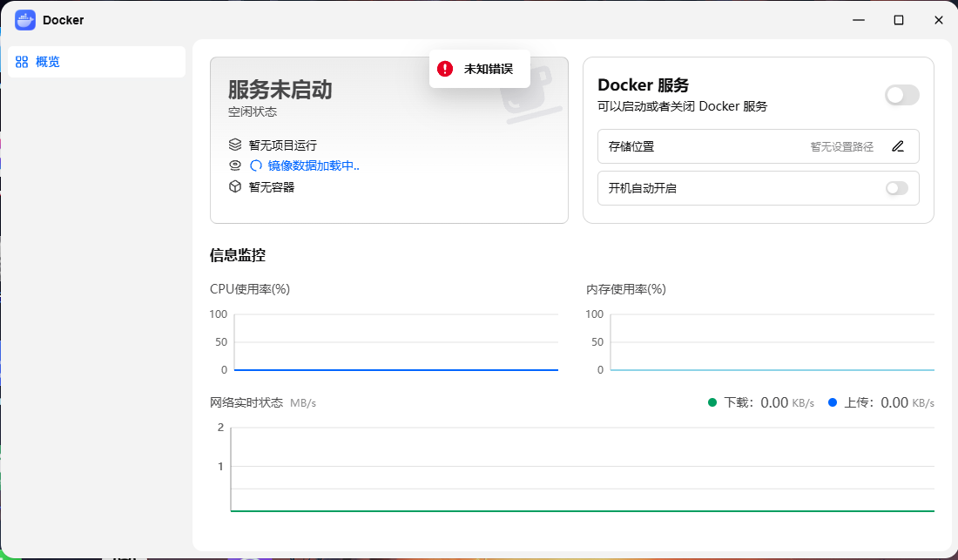Click the loading spinner next to 镜像数据加载中
This screenshot has width=958, height=560.
(256, 165)
